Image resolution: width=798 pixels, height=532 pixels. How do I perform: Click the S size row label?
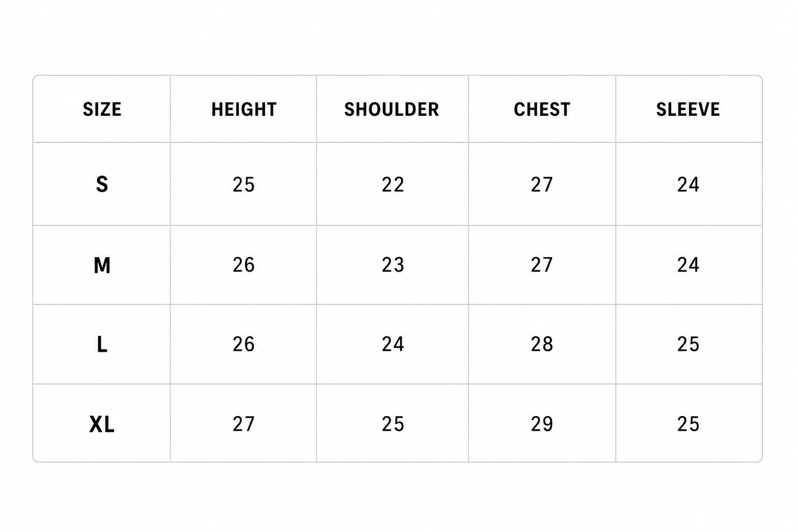click(x=102, y=184)
